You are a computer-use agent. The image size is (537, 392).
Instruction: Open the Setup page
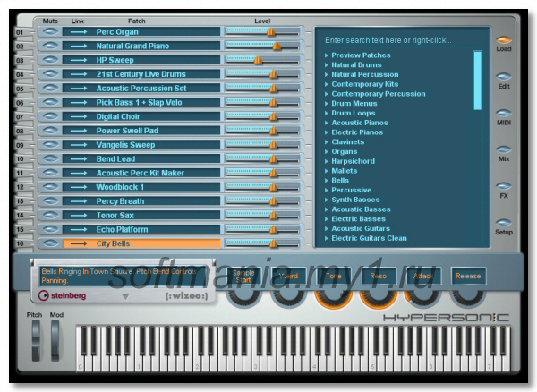504,223
